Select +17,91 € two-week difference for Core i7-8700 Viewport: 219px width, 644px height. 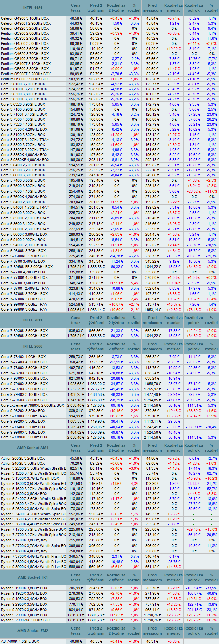tap(117, 283)
